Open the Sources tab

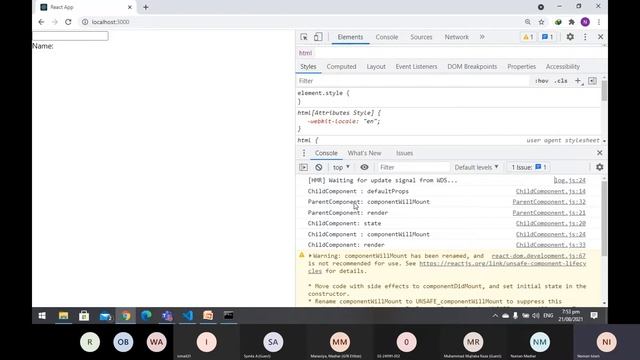(421, 37)
